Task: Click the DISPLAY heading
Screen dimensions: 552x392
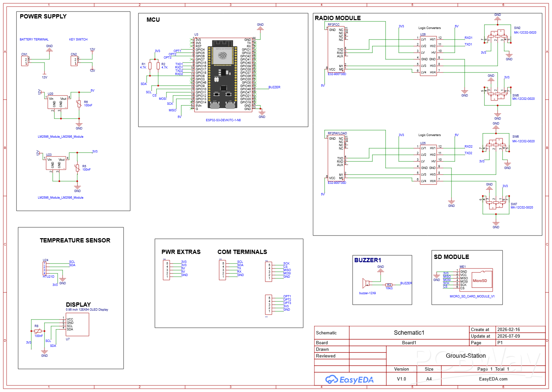Action: click(78, 305)
